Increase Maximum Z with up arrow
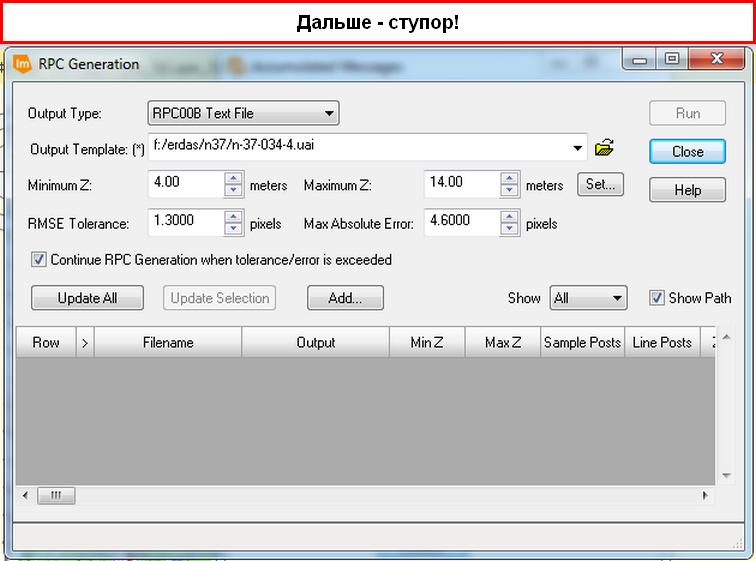Viewport: 756px width, 561px height. (509, 178)
